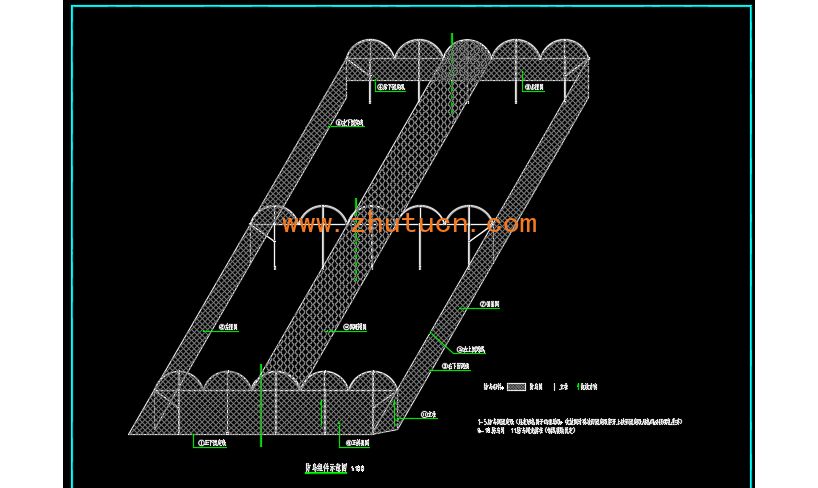818x488 pixels.
Task: Click callout label number 11 beside the bottom-right corner post
Action: (430, 414)
